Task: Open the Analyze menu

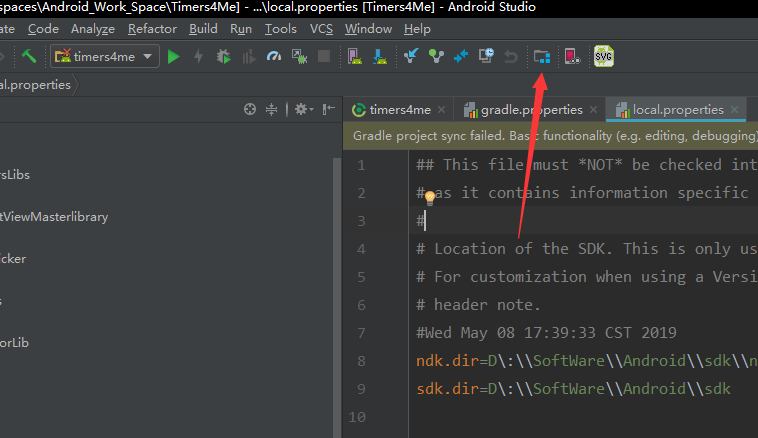Action: pos(93,29)
